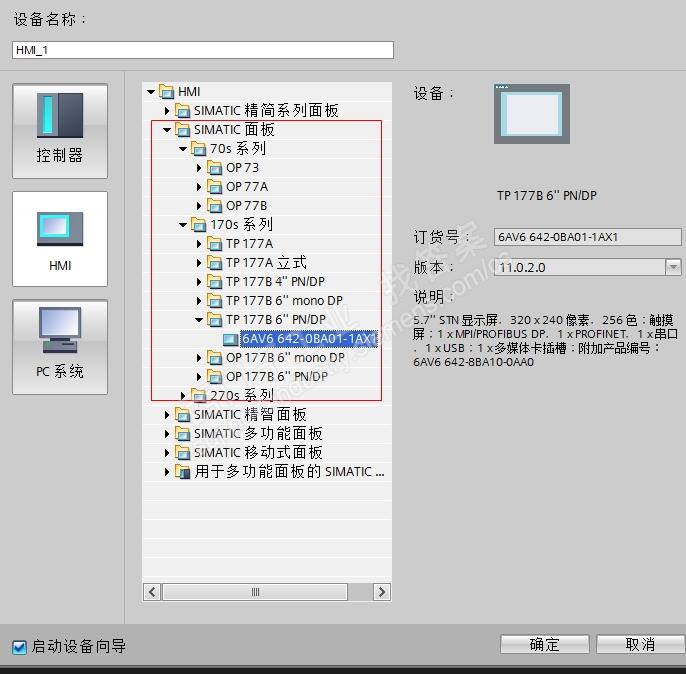Select the OP 77A tree label

tap(247, 187)
